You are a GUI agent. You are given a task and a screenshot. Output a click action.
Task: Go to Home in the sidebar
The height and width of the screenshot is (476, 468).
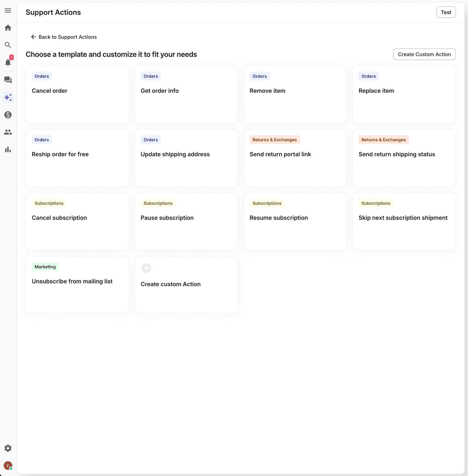pos(8,28)
